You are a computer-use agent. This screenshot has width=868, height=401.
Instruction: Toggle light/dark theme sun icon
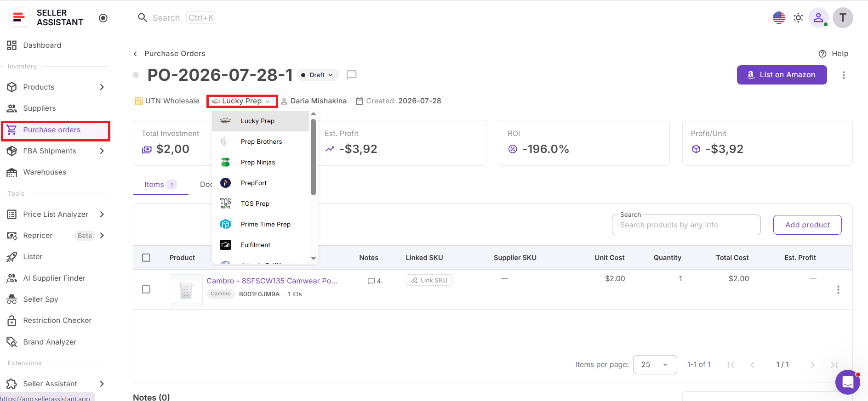798,17
